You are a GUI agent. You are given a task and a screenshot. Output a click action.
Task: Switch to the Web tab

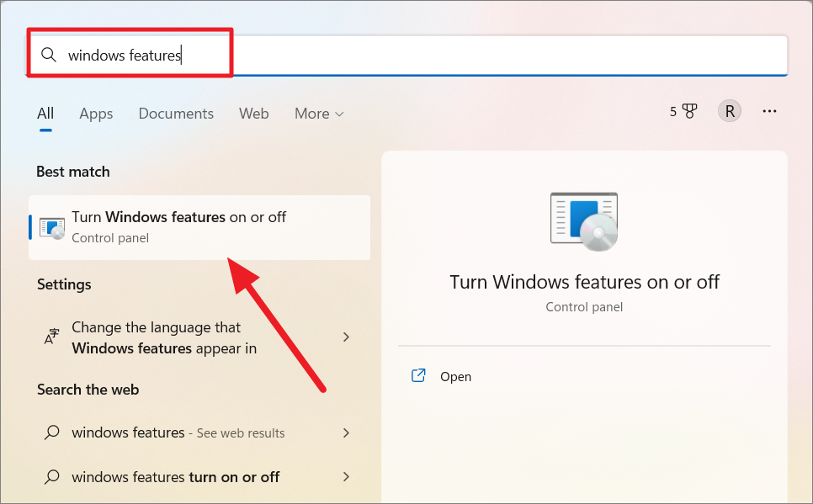[253, 113]
